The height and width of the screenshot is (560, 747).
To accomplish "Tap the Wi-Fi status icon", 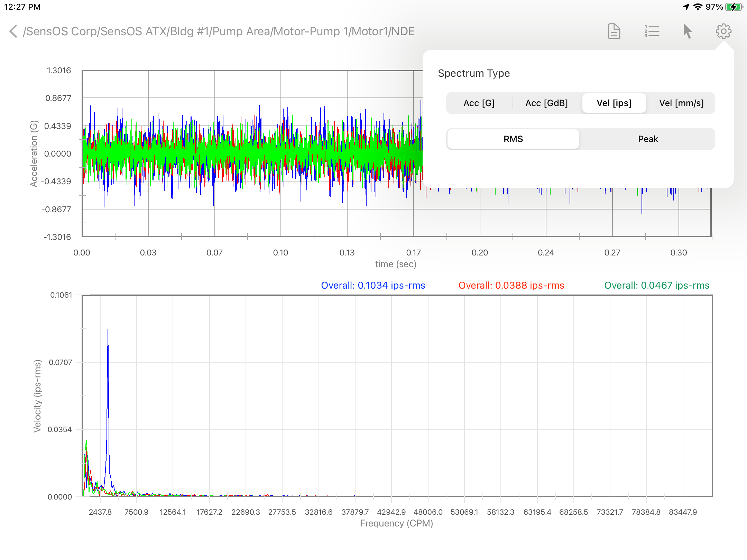I will (x=698, y=7).
